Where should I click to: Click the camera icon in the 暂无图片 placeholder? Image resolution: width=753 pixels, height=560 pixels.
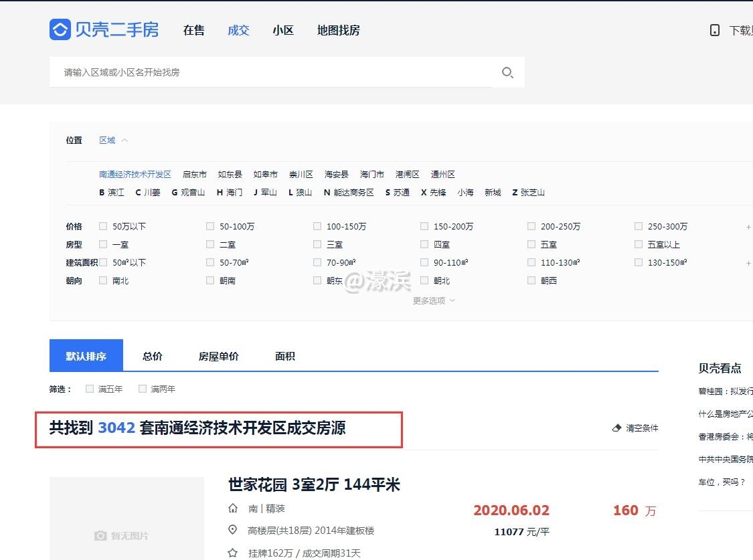coord(100,535)
